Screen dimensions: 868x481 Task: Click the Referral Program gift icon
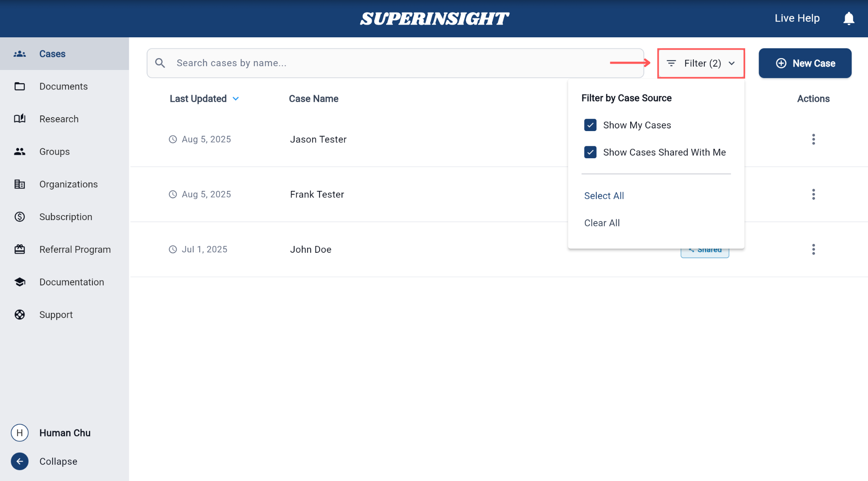click(x=19, y=249)
